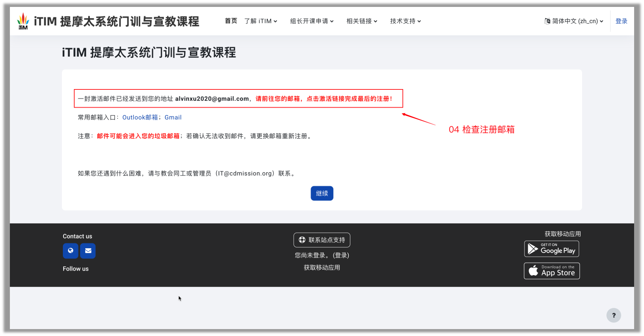644x336 pixels.
Task: Click the blue 继续 button
Action: click(x=322, y=193)
